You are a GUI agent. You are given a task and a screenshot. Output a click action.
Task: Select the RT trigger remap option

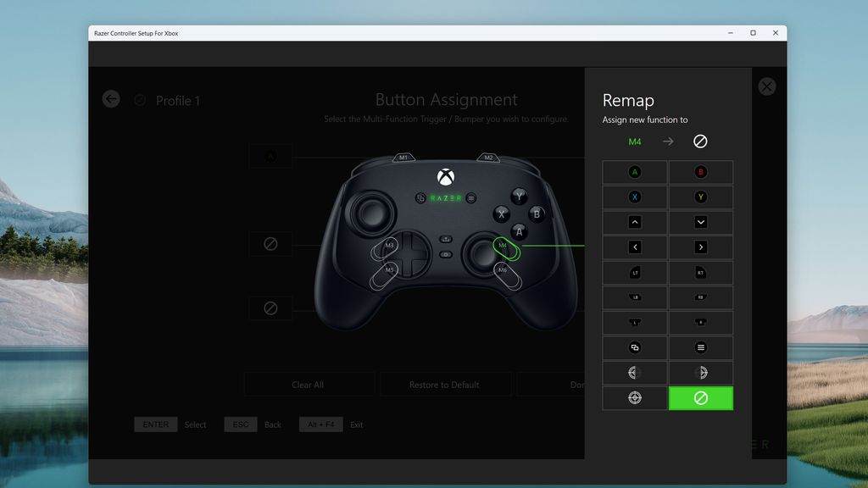tap(701, 272)
